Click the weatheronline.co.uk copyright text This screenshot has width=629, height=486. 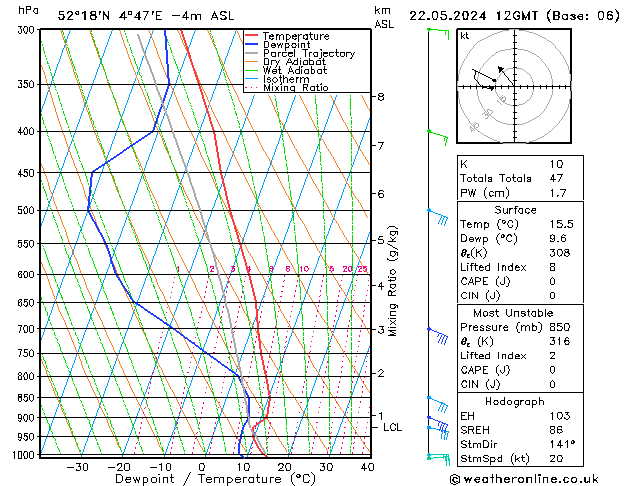tap(524, 479)
